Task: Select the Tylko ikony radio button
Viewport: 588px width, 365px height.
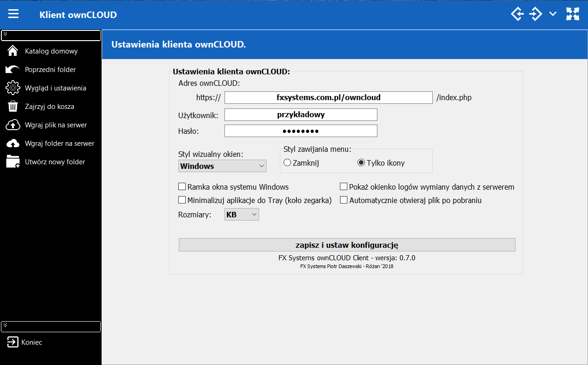Action: [361, 162]
